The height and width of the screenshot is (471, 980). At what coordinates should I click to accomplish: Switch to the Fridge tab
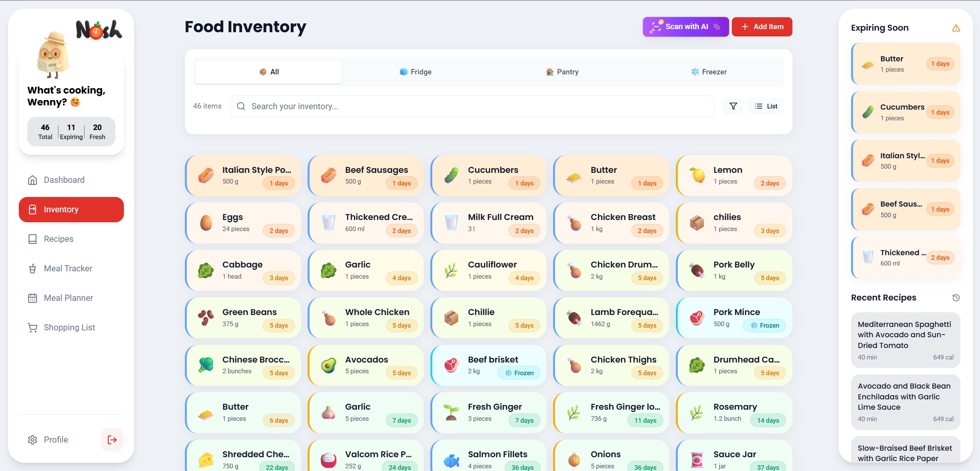tap(415, 72)
